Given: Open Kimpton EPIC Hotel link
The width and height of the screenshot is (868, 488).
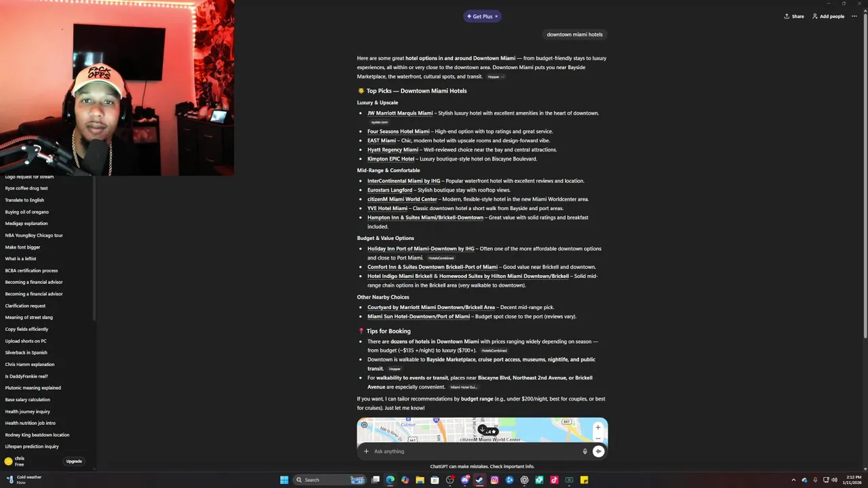Looking at the screenshot, I should point(391,159).
